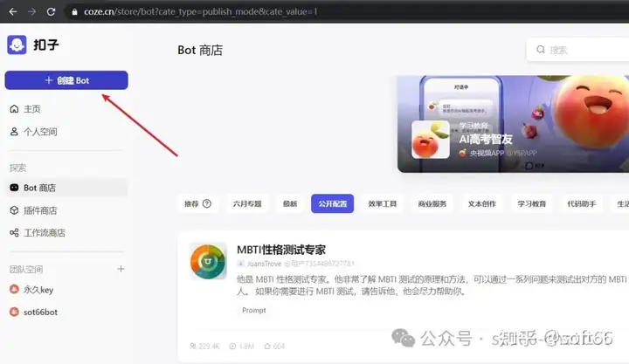The width and height of the screenshot is (629, 364).
Task: Select the 公开配置 category tab
Action: click(x=333, y=203)
